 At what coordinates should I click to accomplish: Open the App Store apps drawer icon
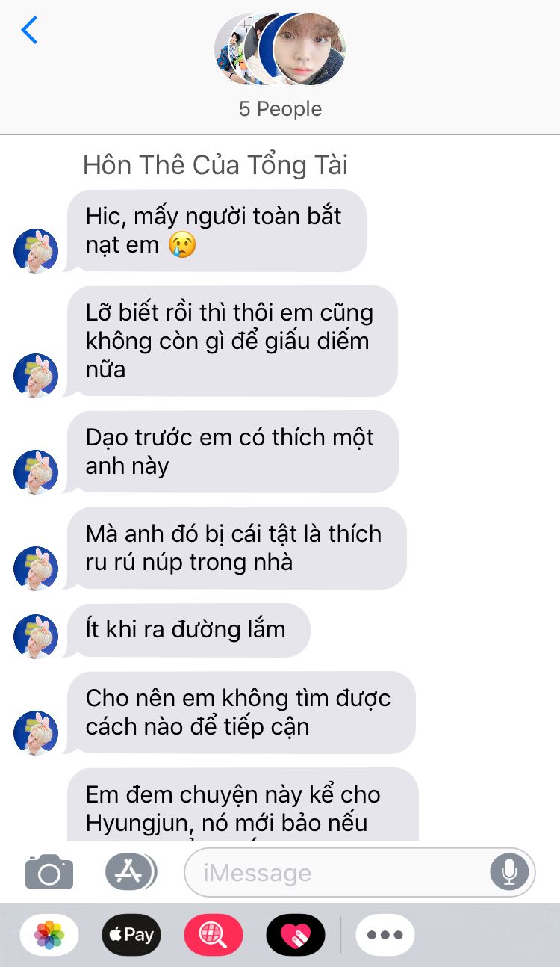click(x=131, y=871)
